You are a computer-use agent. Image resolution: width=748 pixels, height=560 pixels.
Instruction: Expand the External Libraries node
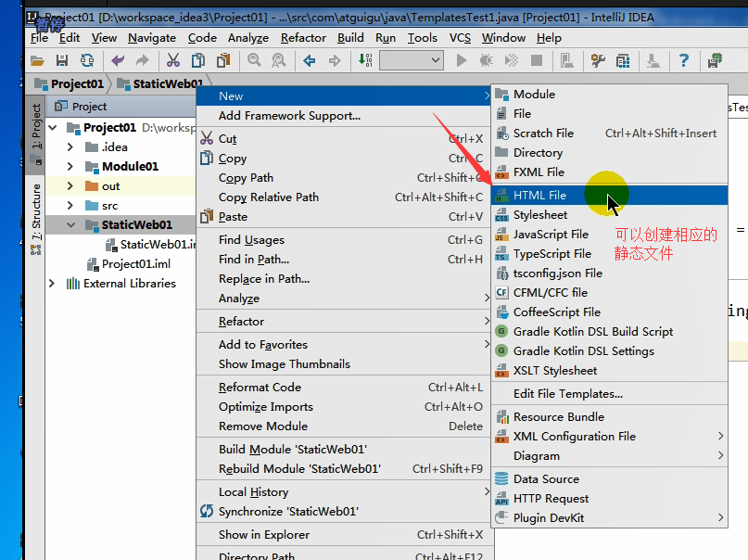52,284
